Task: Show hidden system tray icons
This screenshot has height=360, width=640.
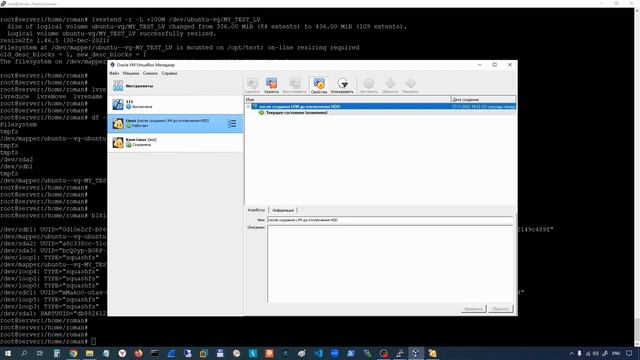Action: coord(571,353)
